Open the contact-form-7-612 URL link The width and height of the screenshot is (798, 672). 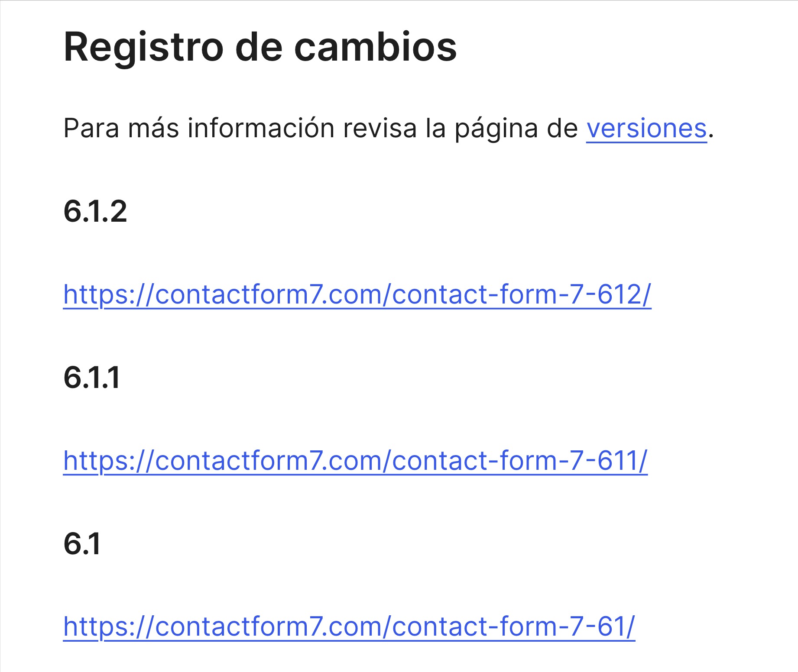click(357, 295)
